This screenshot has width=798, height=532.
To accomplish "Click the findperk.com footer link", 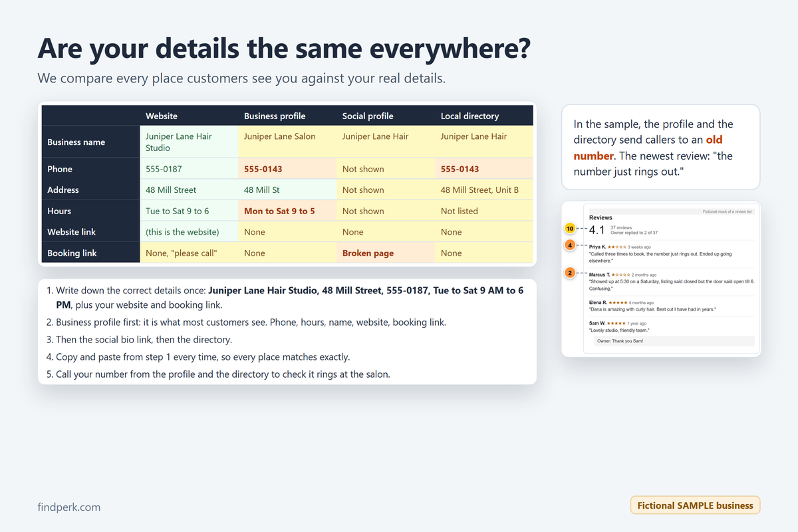I will point(69,507).
